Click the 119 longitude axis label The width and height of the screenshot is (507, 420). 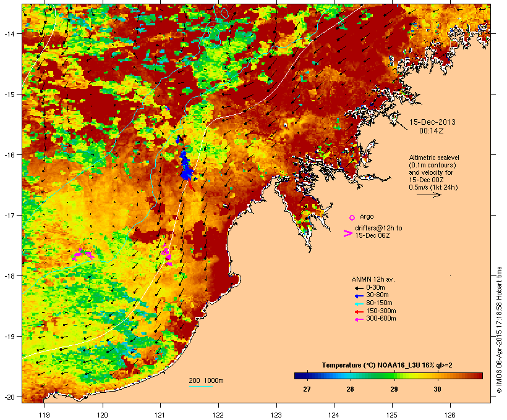[45, 415]
